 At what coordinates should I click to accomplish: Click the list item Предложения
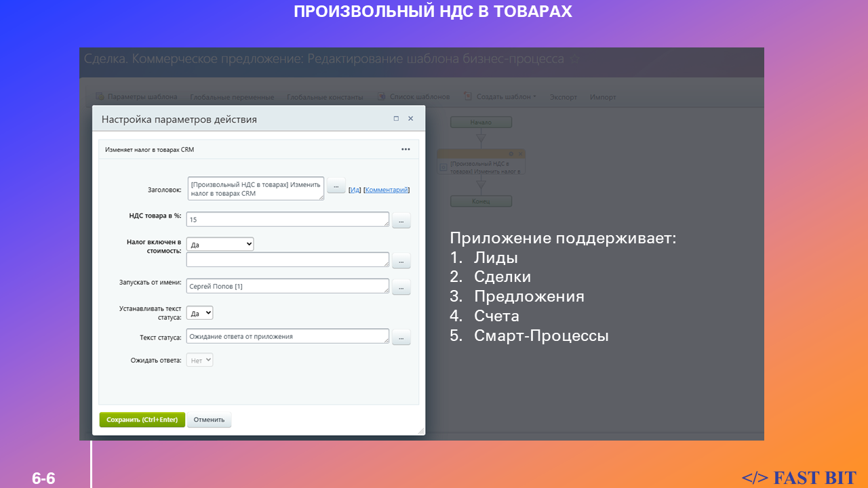coord(529,297)
